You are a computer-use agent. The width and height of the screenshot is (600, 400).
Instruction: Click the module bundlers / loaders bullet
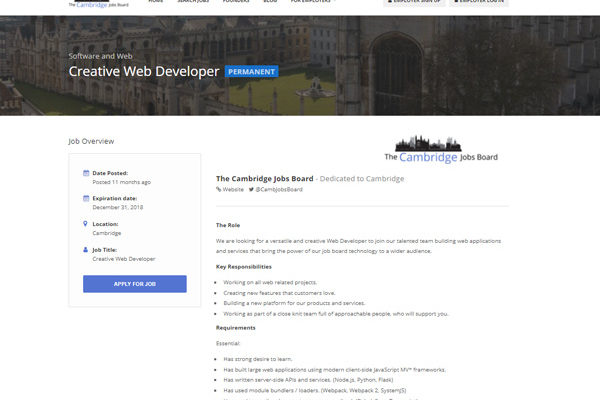[315, 390]
